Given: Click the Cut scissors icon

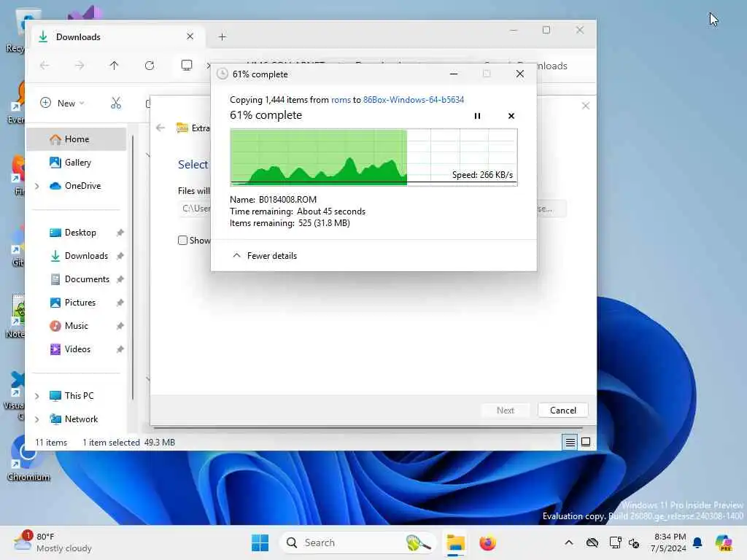Looking at the screenshot, I should [x=116, y=103].
